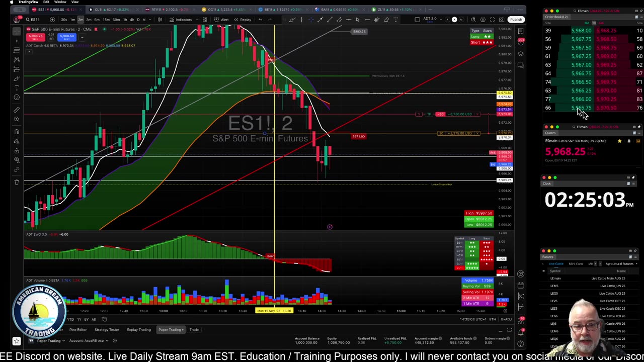This screenshot has height=362, width=644.
Task: Open the Pine Editor tab
Action: coord(78,330)
